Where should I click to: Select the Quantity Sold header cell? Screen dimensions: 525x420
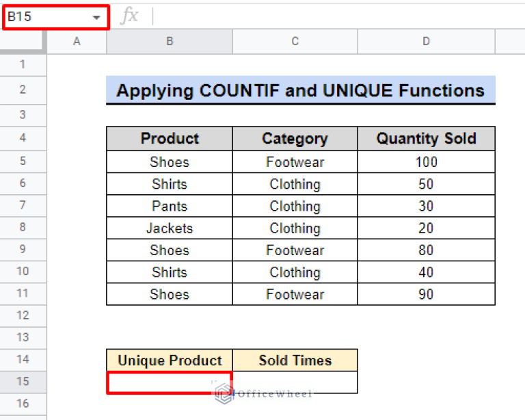coord(426,139)
